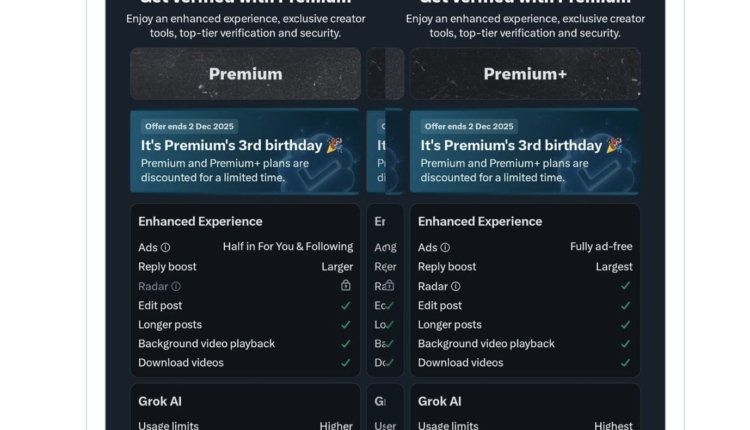Viewport: 750px width, 430px height.
Task: Click Download videos checkmark in Premium+ column
Action: (625, 363)
